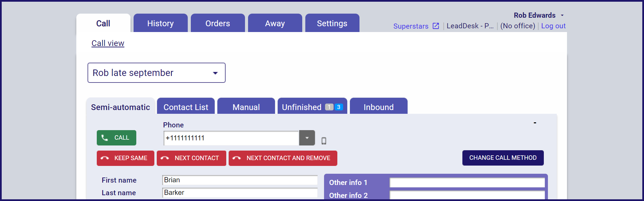Image resolution: width=644 pixels, height=201 pixels.
Task: Open the phone number selection dropdown arrow
Action: pos(307,138)
